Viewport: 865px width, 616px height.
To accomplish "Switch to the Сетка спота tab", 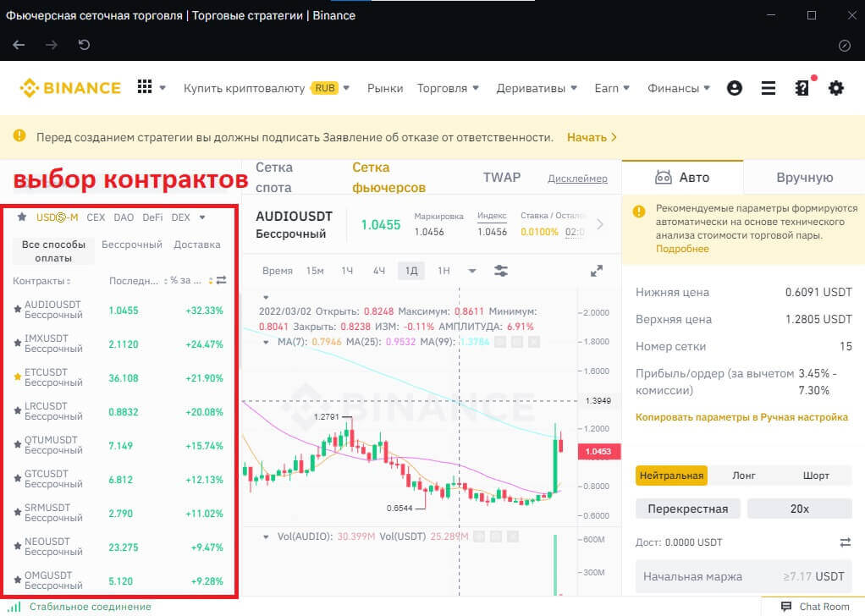I will [274, 178].
